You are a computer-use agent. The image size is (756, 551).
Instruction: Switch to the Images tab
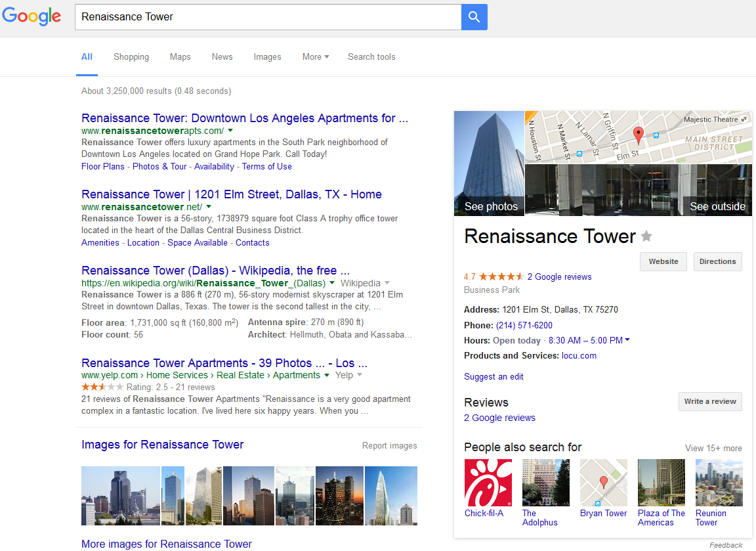[x=267, y=57]
